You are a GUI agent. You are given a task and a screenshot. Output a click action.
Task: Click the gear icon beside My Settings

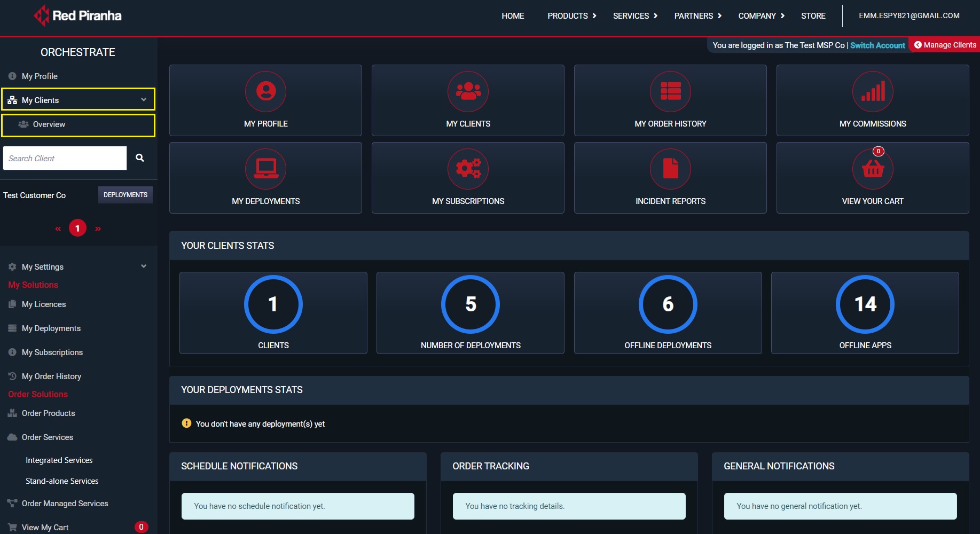tap(12, 266)
